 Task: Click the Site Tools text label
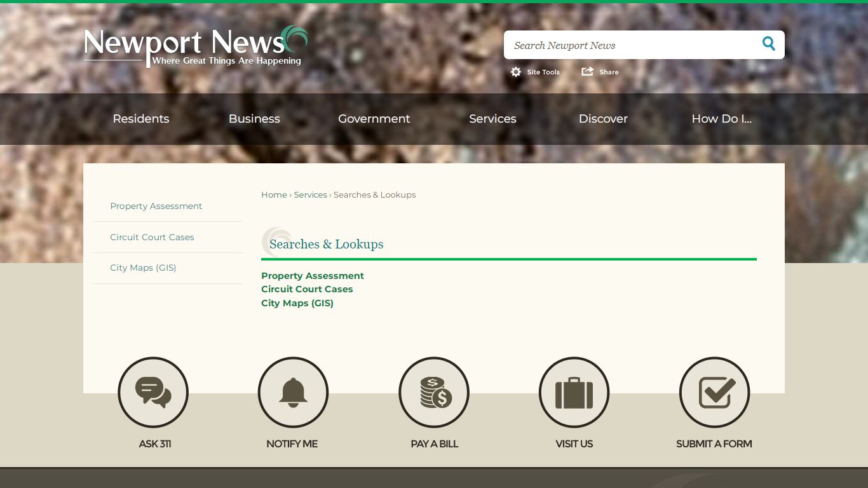543,72
